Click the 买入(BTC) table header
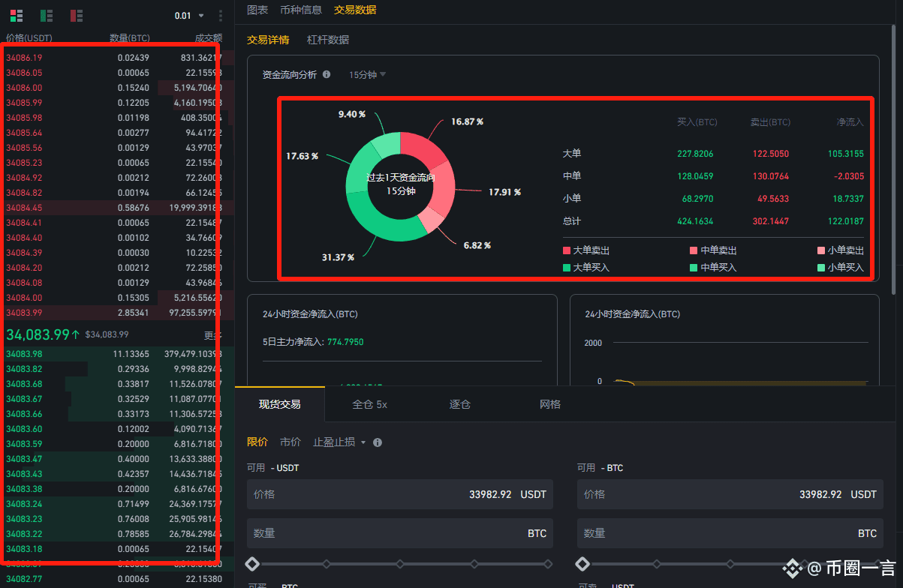903x588 pixels. pos(697,122)
